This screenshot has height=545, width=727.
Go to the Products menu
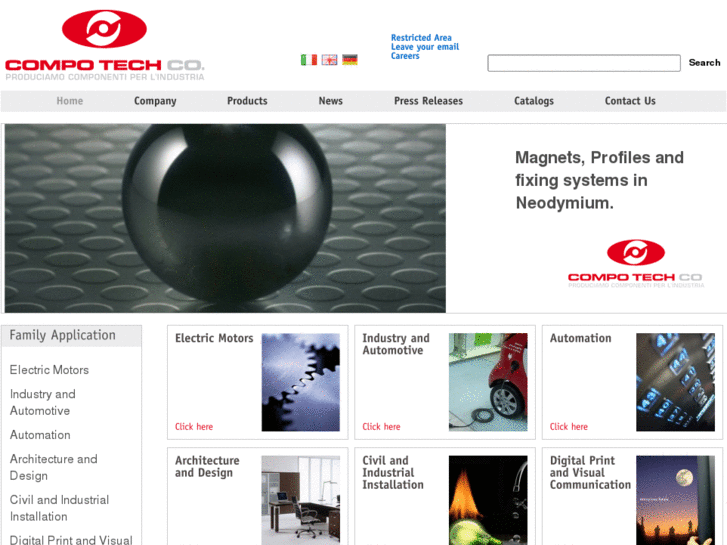(247, 101)
